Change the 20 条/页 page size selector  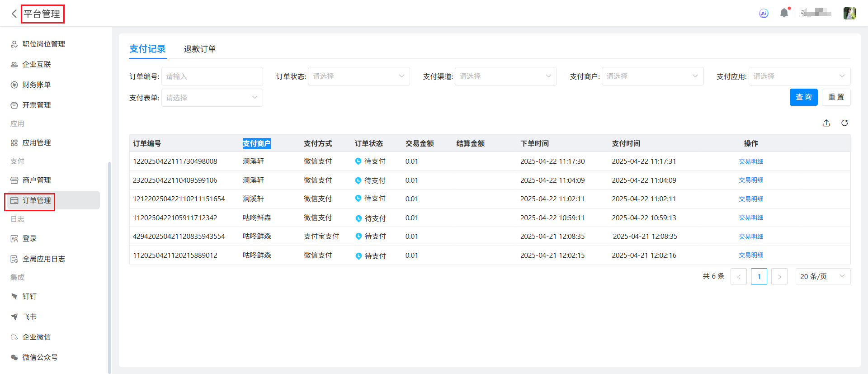(822, 276)
